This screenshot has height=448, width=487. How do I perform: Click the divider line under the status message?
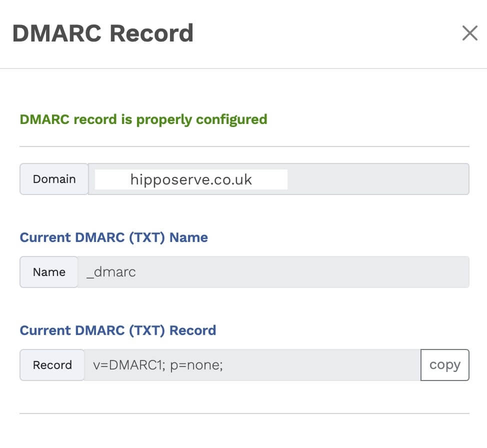click(244, 146)
